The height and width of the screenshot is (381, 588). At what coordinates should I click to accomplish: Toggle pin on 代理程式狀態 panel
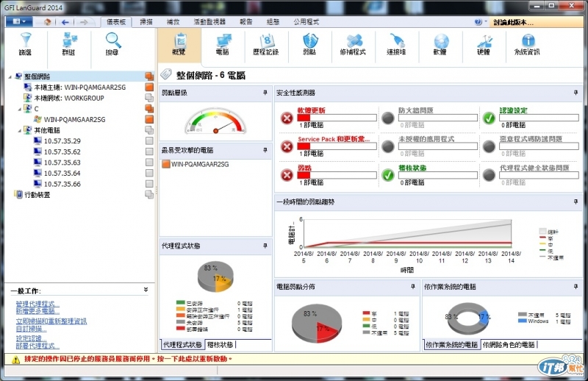tap(265, 246)
